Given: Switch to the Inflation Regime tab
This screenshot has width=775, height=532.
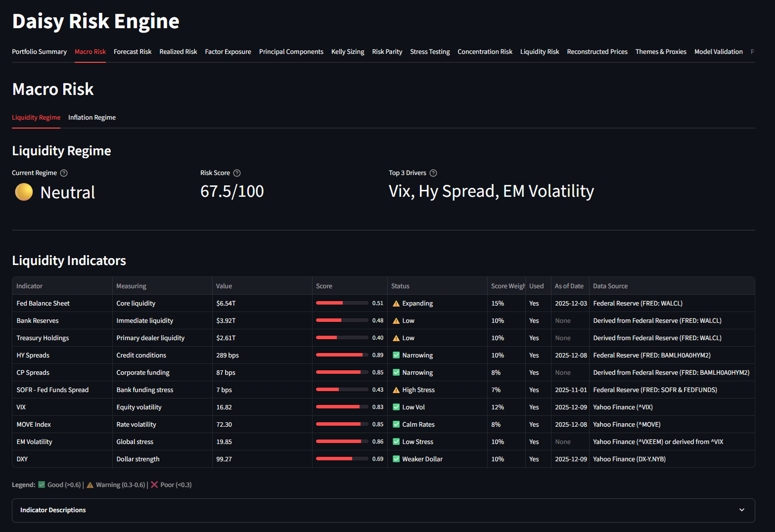Looking at the screenshot, I should pos(92,118).
